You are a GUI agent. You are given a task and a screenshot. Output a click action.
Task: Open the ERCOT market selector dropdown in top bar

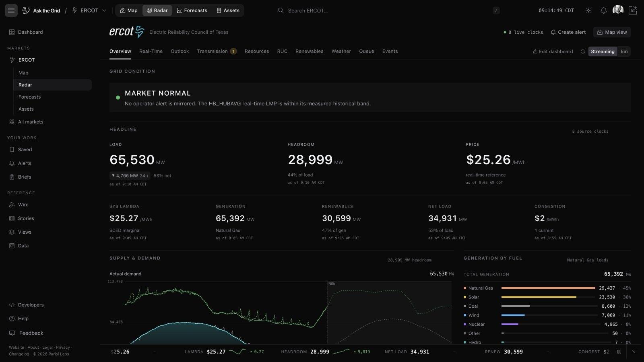click(x=89, y=10)
